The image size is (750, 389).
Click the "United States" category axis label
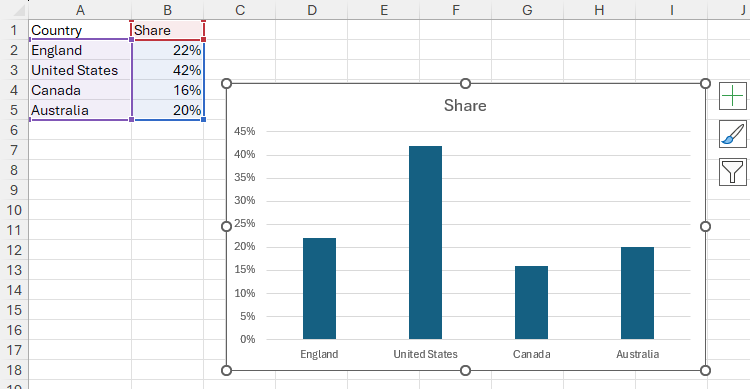tap(425, 354)
